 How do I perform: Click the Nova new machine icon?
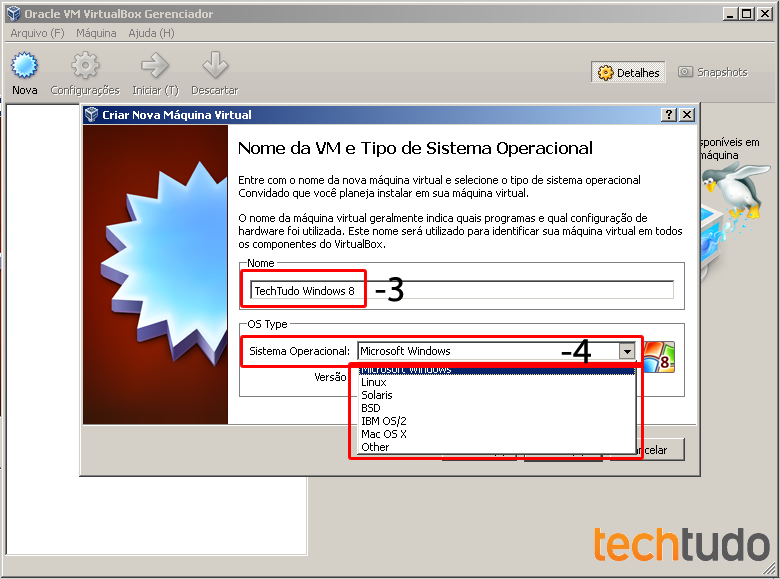click(24, 66)
